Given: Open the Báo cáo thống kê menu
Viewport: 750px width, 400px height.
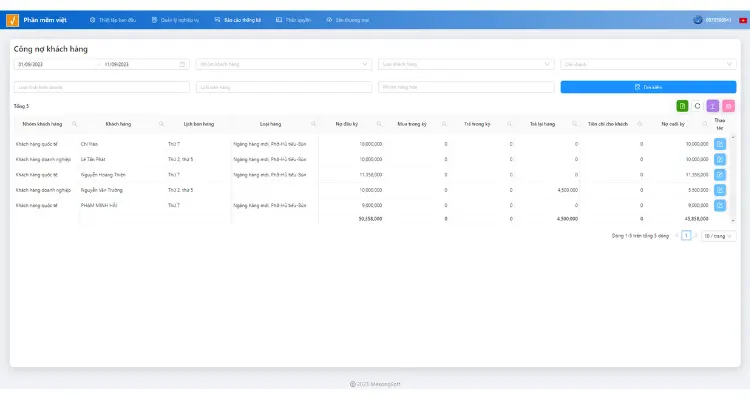Looking at the screenshot, I should pyautogui.click(x=238, y=20).
